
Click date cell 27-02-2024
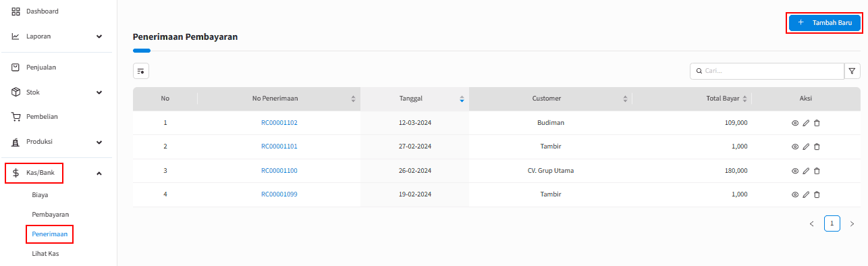pyautogui.click(x=415, y=147)
